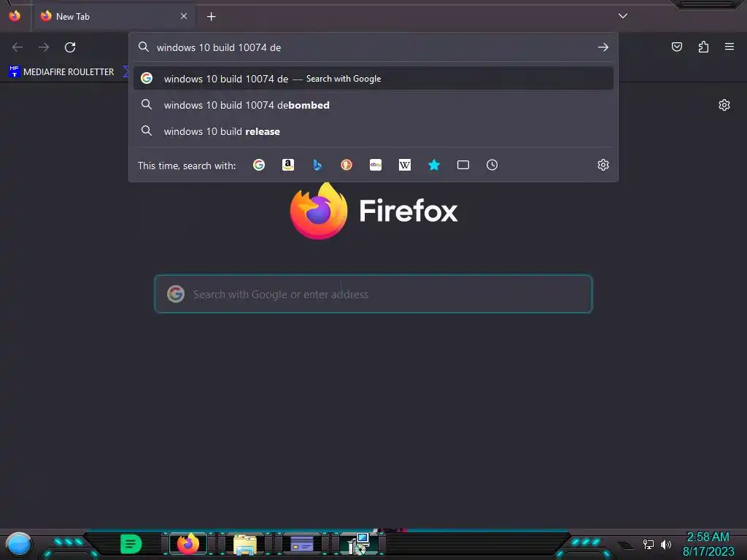Open MEDIAFIRE ROULETTER bookmark
The width and height of the screenshot is (747, 560).
[61, 72]
